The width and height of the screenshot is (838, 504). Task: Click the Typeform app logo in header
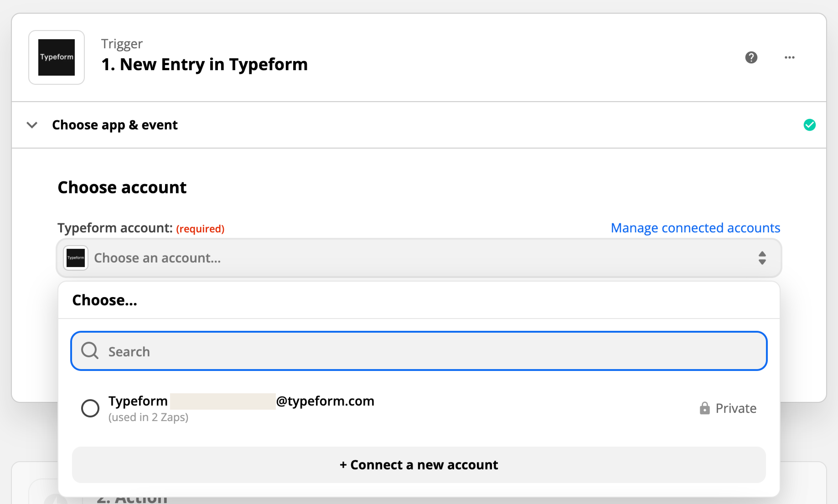coord(56,57)
